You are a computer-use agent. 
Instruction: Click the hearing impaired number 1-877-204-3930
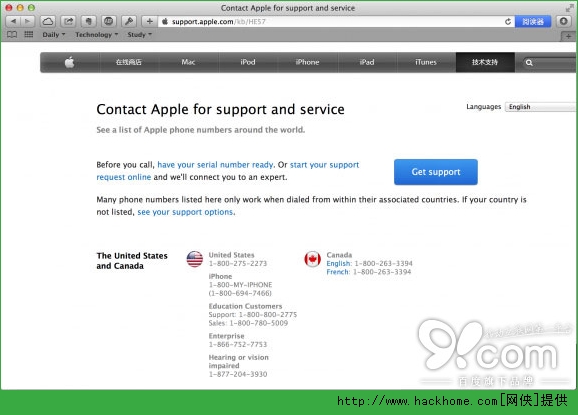(x=238, y=374)
